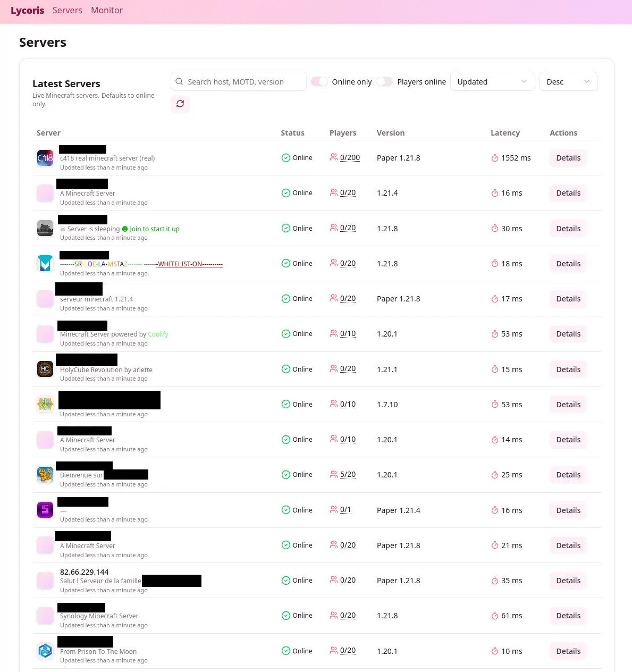This screenshot has height=672, width=632.
Task: Click the c418 server favicon
Action: [45, 158]
